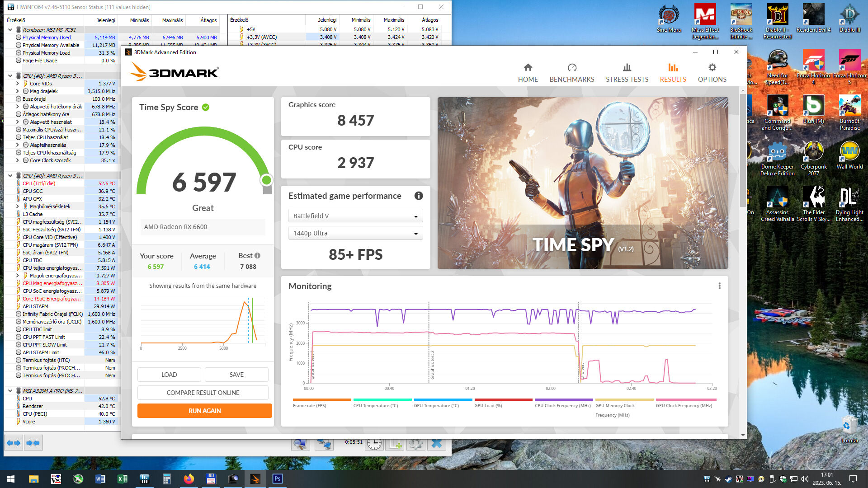The width and height of the screenshot is (868, 488).
Task: Click HWiNFO logging sheet with plus icon
Action: pos(396,444)
